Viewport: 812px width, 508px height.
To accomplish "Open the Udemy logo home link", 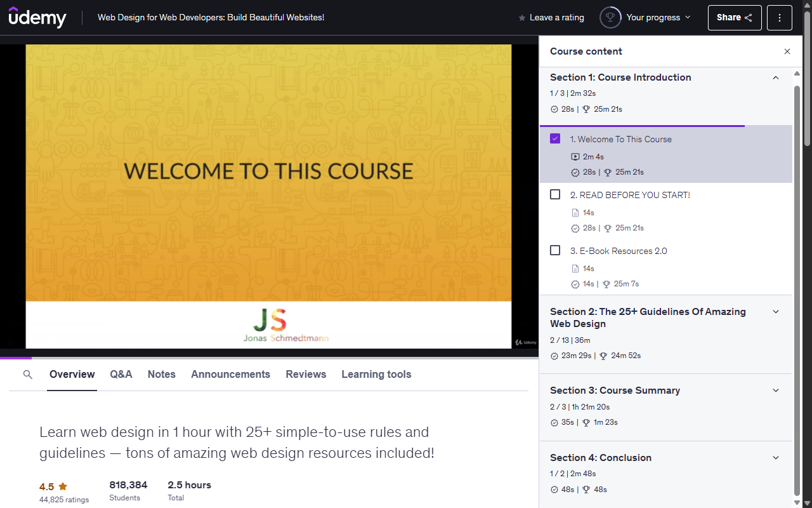I will (x=37, y=18).
